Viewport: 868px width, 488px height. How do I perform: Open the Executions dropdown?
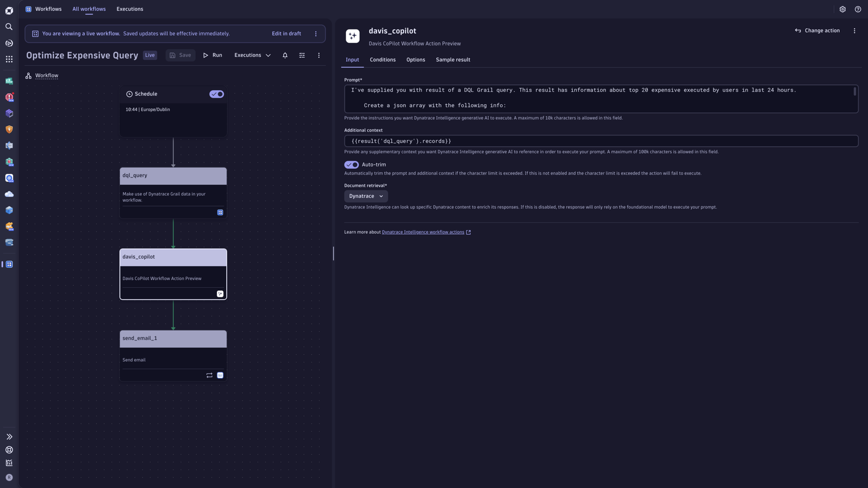pos(252,55)
